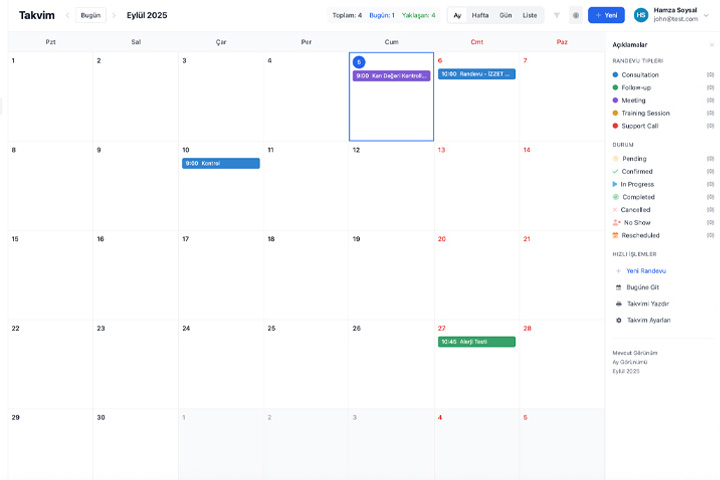
Task: Click the red Support Call color dot
Action: click(615, 126)
